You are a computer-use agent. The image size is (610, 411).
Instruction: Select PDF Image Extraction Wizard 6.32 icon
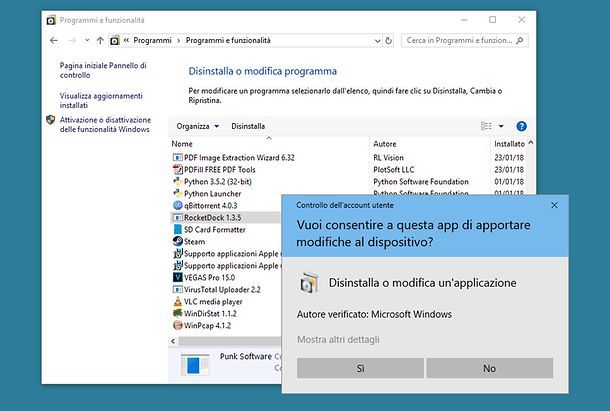tap(177, 158)
